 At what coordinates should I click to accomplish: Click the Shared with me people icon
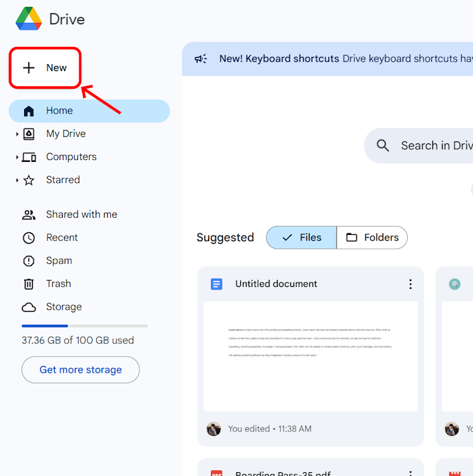pyautogui.click(x=29, y=215)
